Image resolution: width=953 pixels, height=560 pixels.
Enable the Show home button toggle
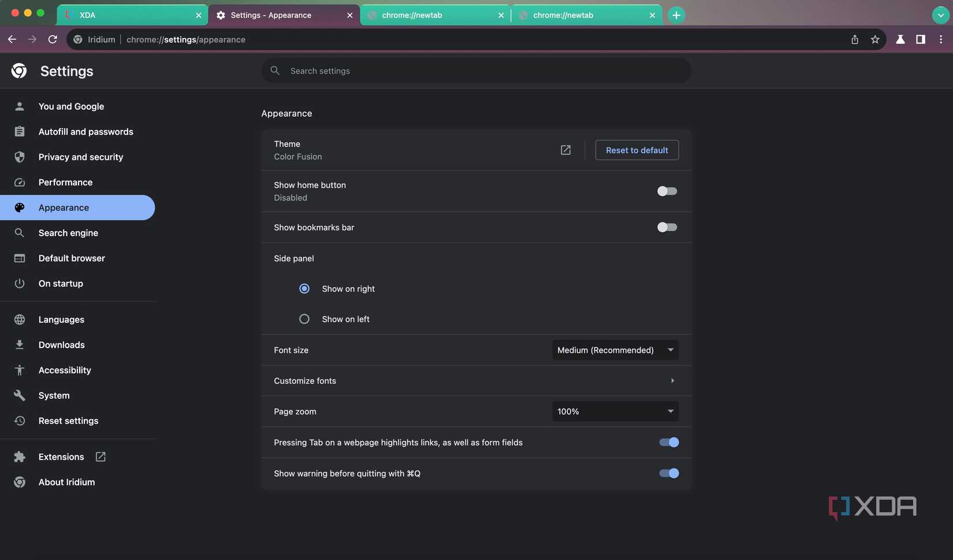[x=667, y=191]
